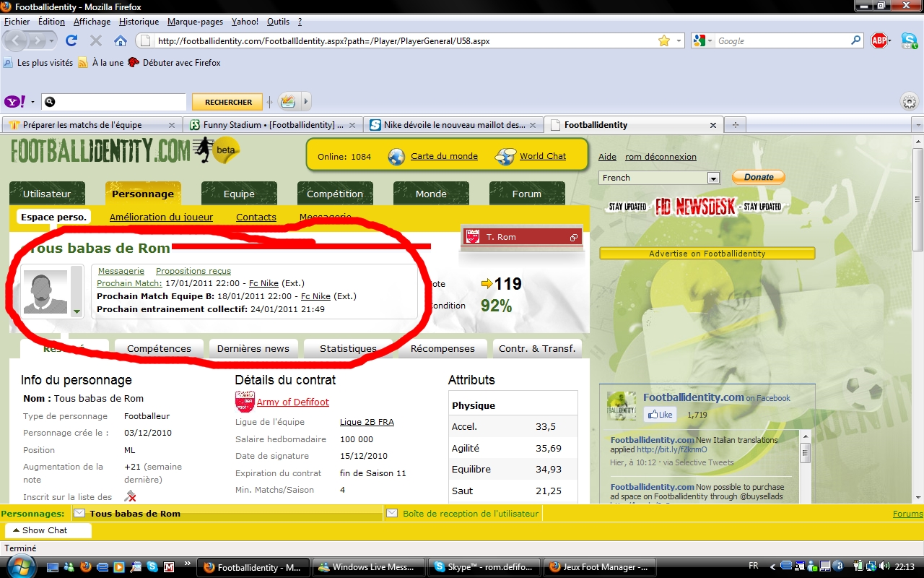The width and height of the screenshot is (924, 578).
Task: Launch Firefox from the quick launch bar
Action: pos(87,567)
